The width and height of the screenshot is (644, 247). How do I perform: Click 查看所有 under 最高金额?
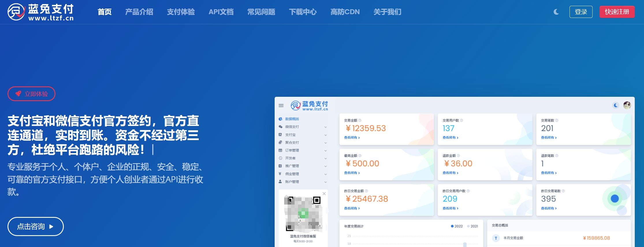(x=352, y=173)
